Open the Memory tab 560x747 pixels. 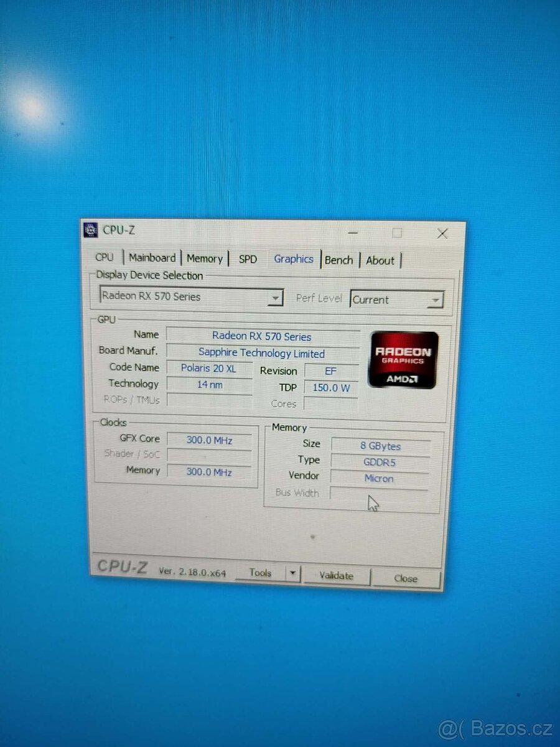(x=205, y=258)
